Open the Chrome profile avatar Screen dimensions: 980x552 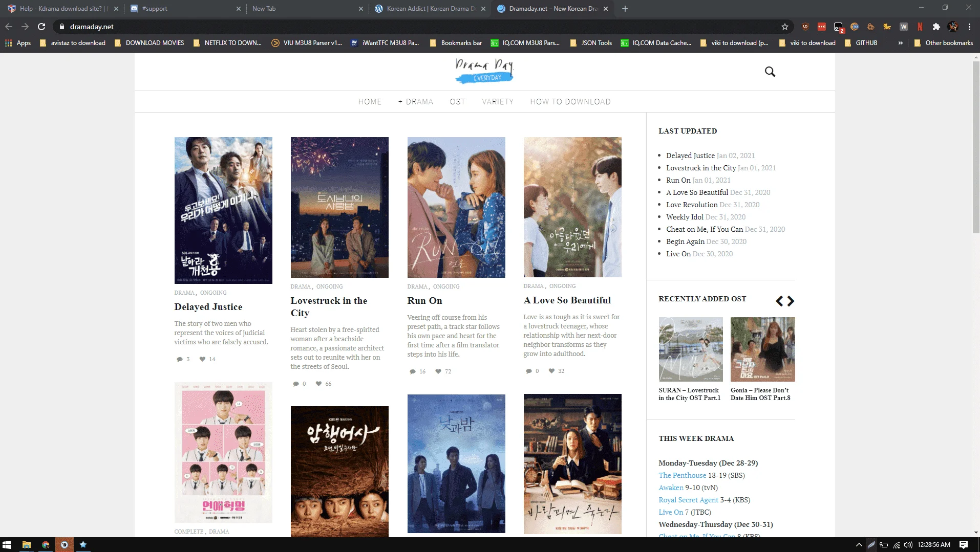point(953,27)
